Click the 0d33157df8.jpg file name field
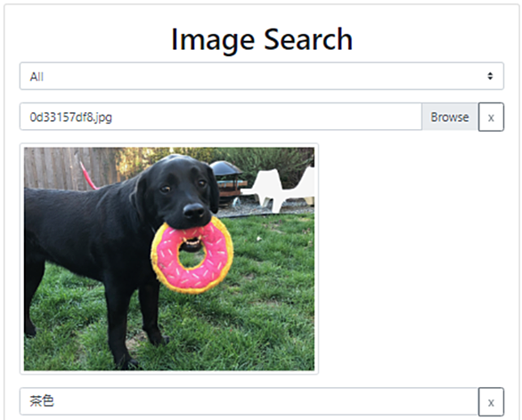The width and height of the screenshot is (522, 420). pos(221,117)
